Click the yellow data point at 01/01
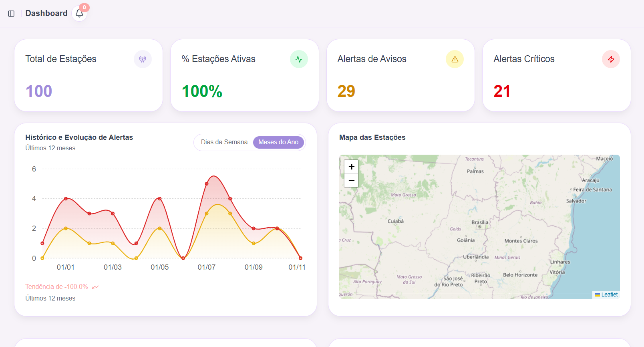The image size is (644, 347). [x=66, y=228]
